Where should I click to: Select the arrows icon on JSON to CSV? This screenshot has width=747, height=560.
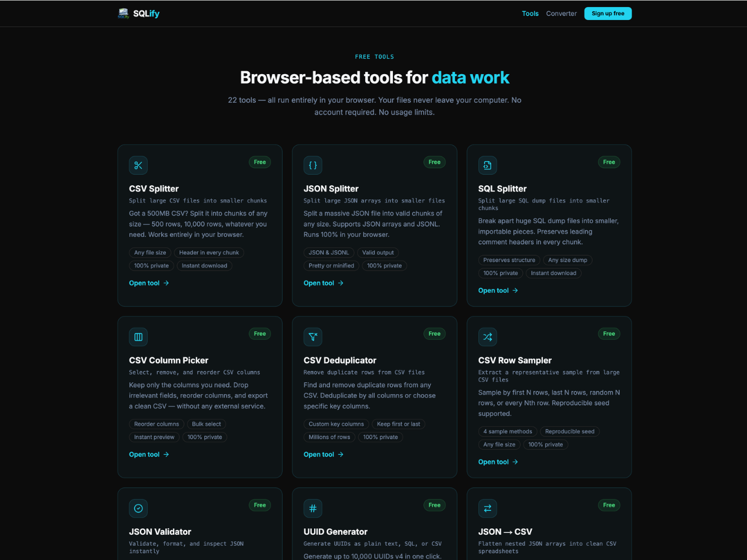[488, 508]
